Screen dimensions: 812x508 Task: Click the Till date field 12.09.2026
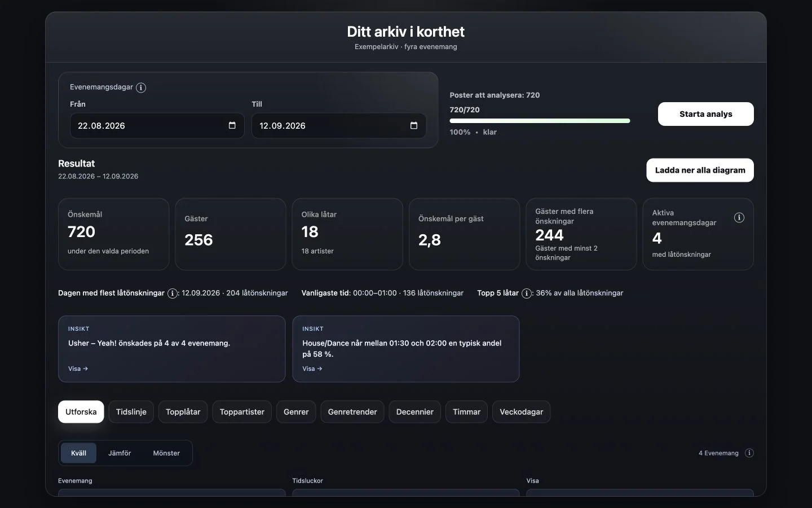click(339, 125)
